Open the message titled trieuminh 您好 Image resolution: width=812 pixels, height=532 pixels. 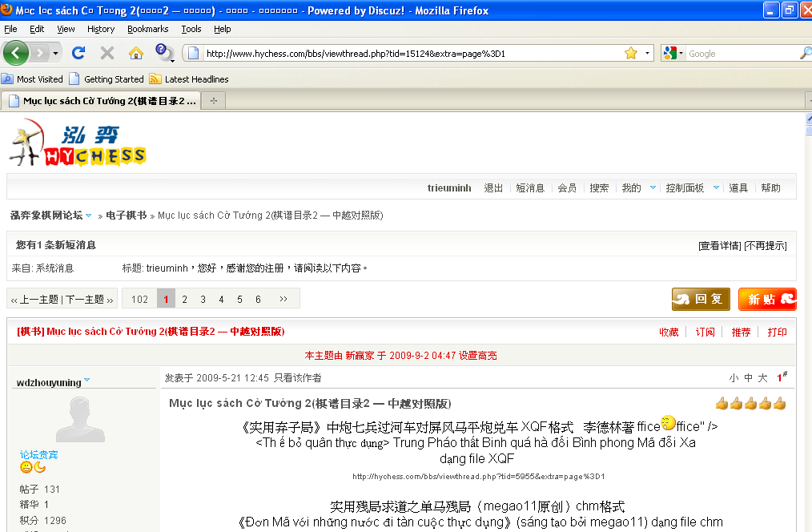257,268
